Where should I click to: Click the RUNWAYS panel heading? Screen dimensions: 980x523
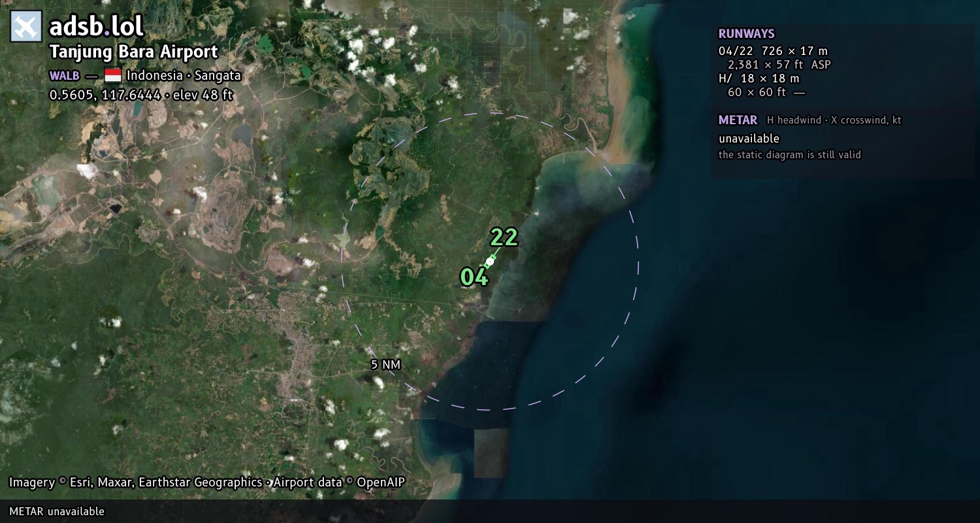coord(746,34)
